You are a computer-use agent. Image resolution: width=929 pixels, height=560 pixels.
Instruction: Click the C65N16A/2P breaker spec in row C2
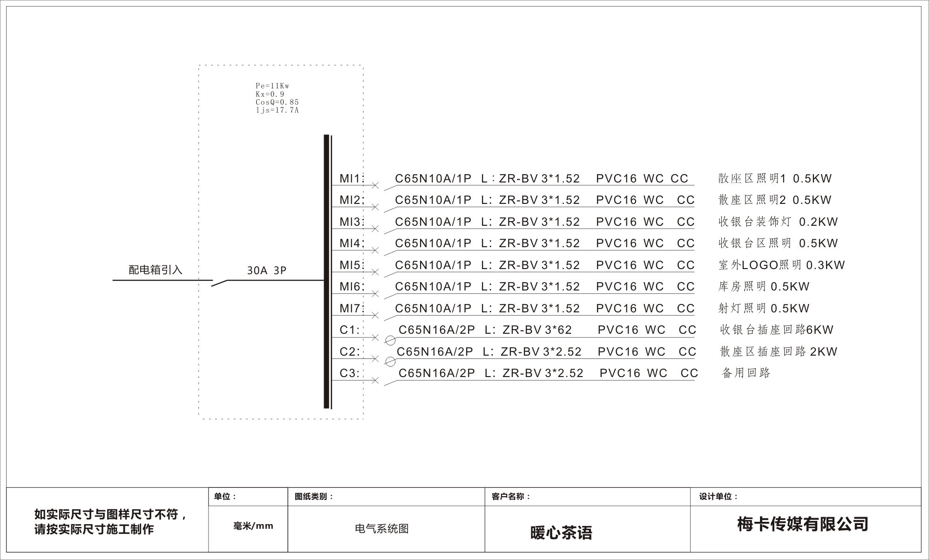click(x=435, y=351)
